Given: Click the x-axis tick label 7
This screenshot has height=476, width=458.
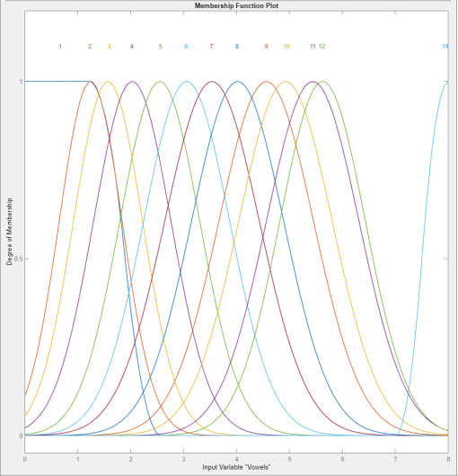Looking at the screenshot, I should (395, 459).
